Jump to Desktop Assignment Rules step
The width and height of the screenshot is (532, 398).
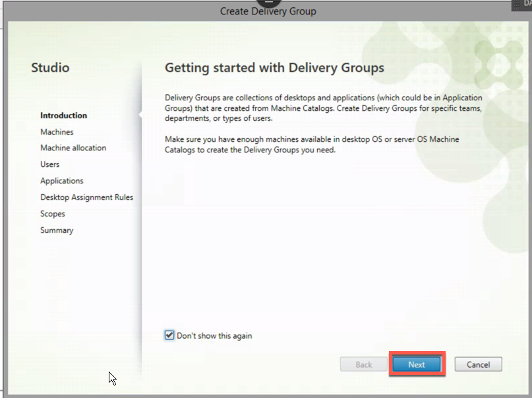point(86,197)
